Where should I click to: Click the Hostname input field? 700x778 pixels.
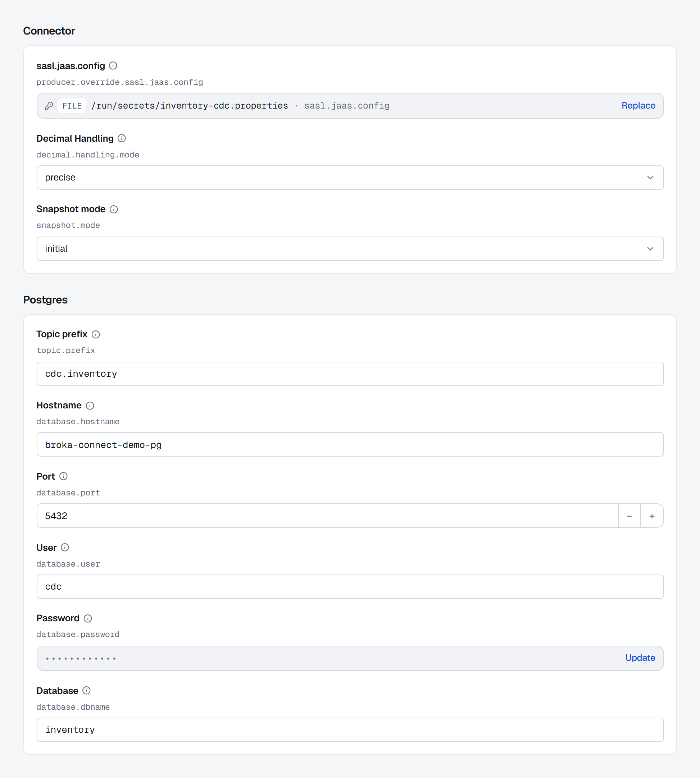(x=350, y=444)
